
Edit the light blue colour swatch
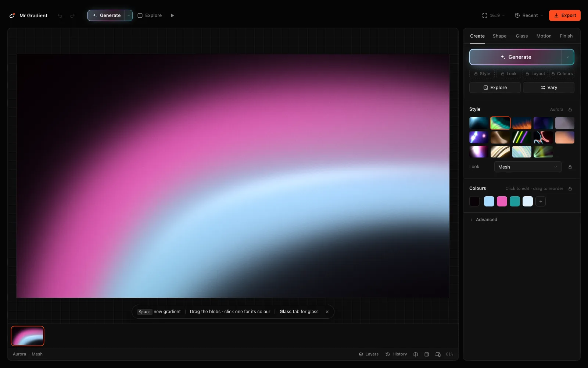pos(489,201)
